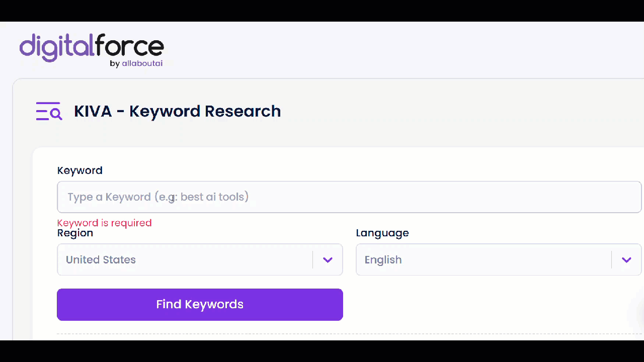Screen dimensions: 644x362
Task: Click the vertical separator inside the Language dropdown
Action: pyautogui.click(x=612, y=260)
